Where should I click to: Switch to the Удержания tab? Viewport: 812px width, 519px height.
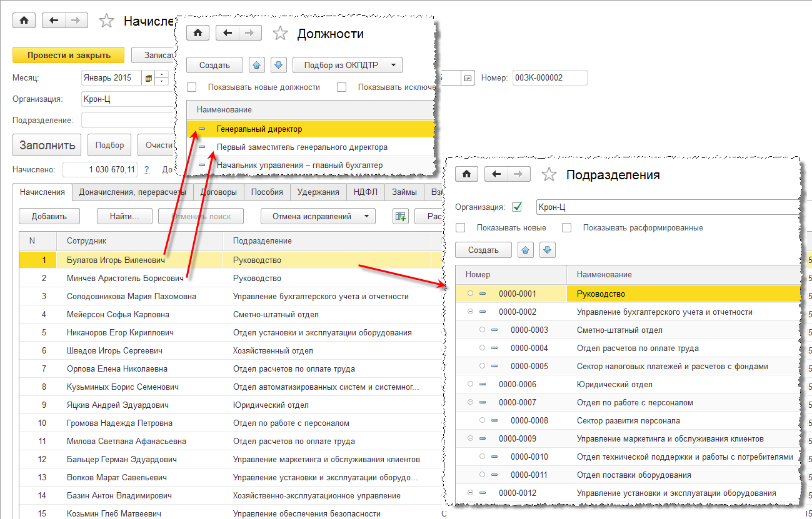tap(318, 192)
